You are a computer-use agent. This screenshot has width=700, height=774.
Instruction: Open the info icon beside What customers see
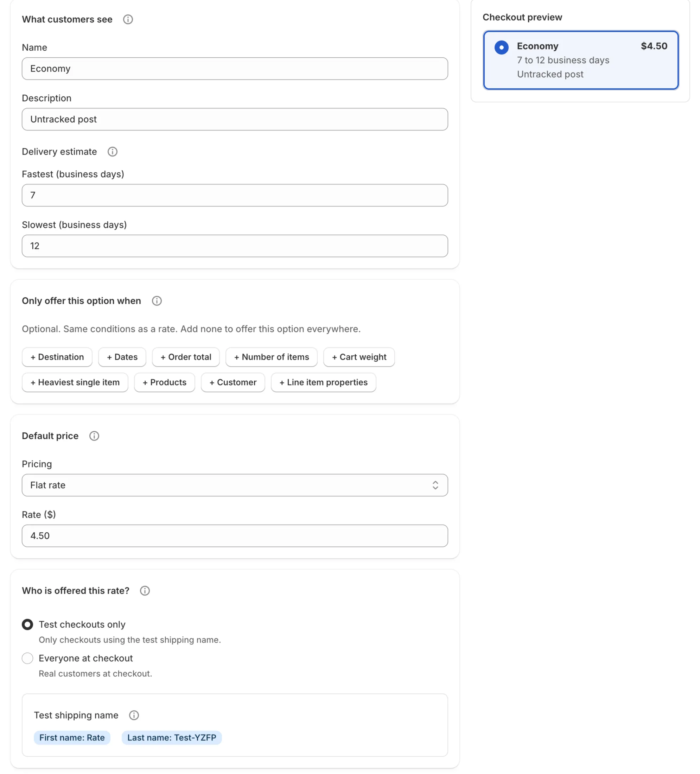(128, 19)
